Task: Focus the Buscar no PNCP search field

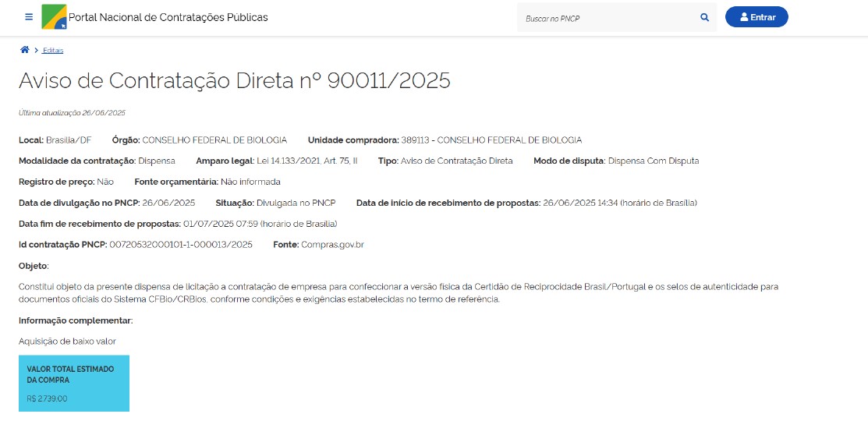Action: [608, 17]
